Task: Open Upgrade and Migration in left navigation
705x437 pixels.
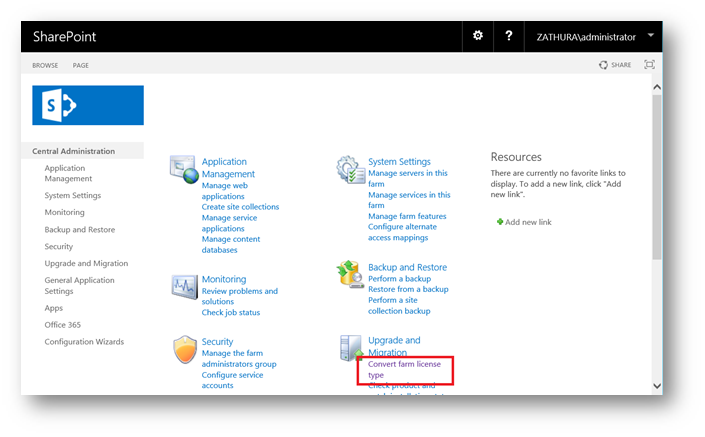Action: pos(86,263)
